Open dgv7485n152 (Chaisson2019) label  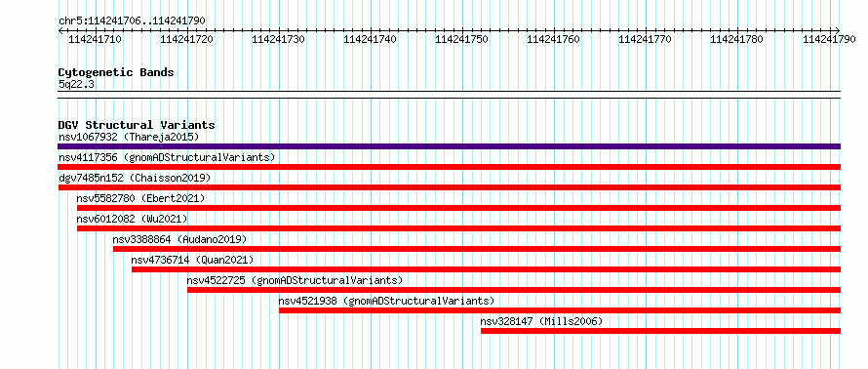135,178
